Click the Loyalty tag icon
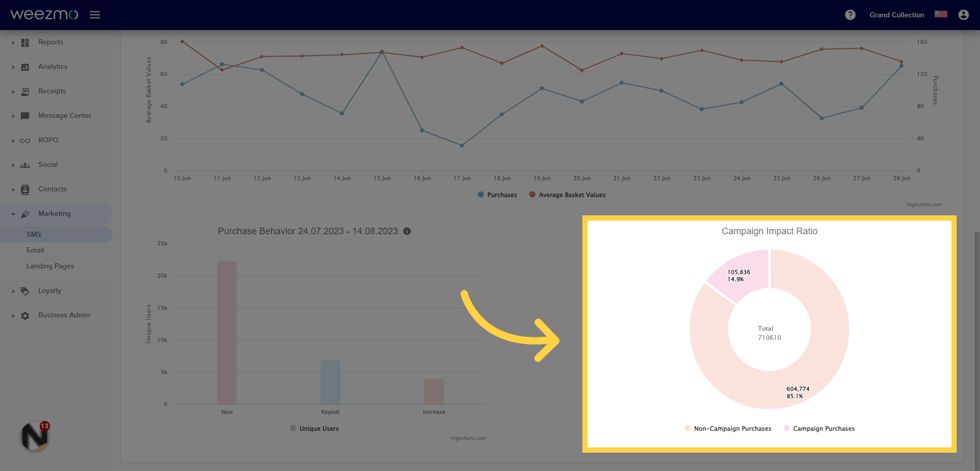 (x=25, y=291)
